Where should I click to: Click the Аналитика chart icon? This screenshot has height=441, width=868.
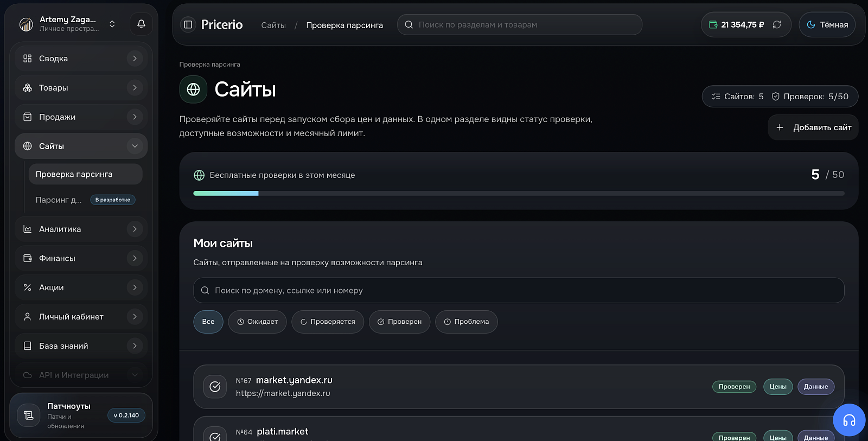27,229
